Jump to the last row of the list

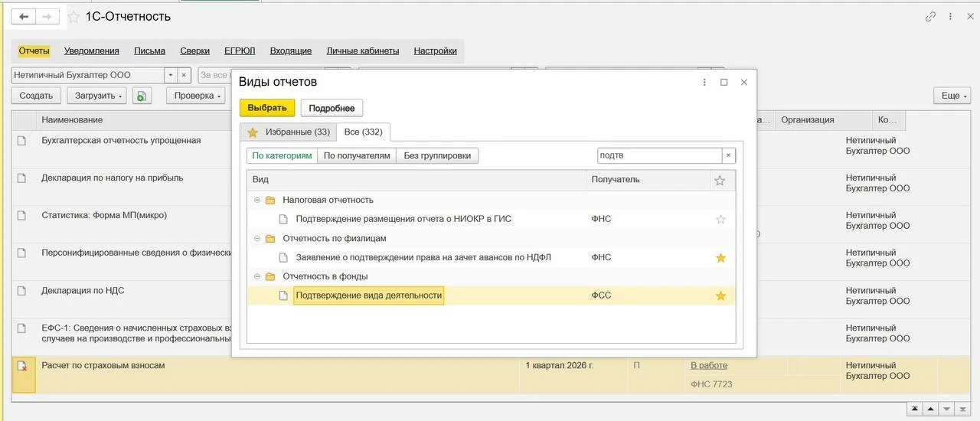963,409
